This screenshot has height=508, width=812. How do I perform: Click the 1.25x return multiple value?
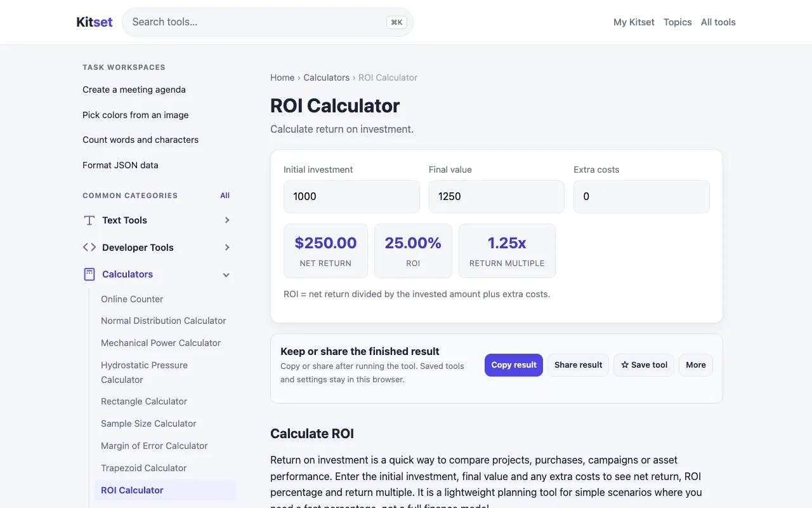(507, 243)
